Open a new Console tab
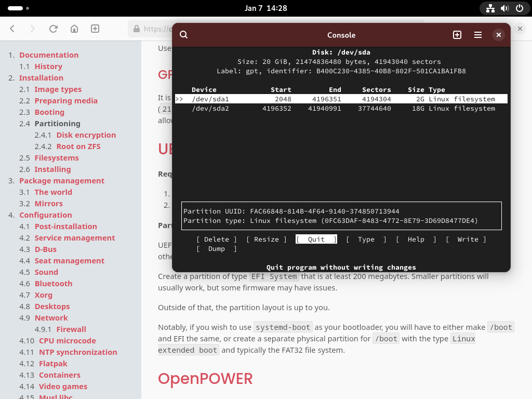Viewport: 532px width, 399px height. click(457, 35)
